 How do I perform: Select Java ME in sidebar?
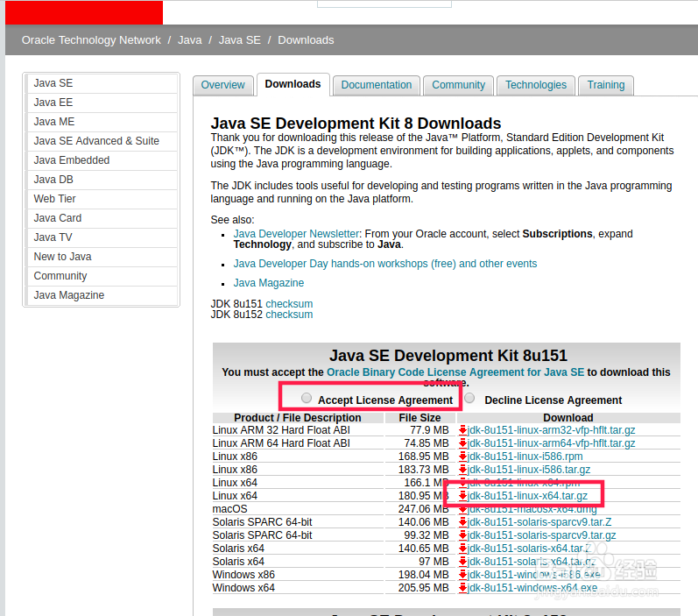pos(102,122)
